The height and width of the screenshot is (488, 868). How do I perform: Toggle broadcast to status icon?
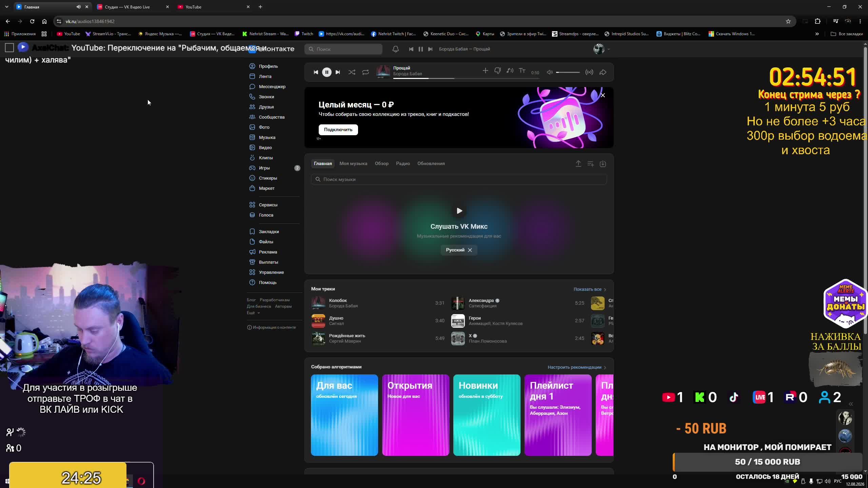(x=589, y=72)
